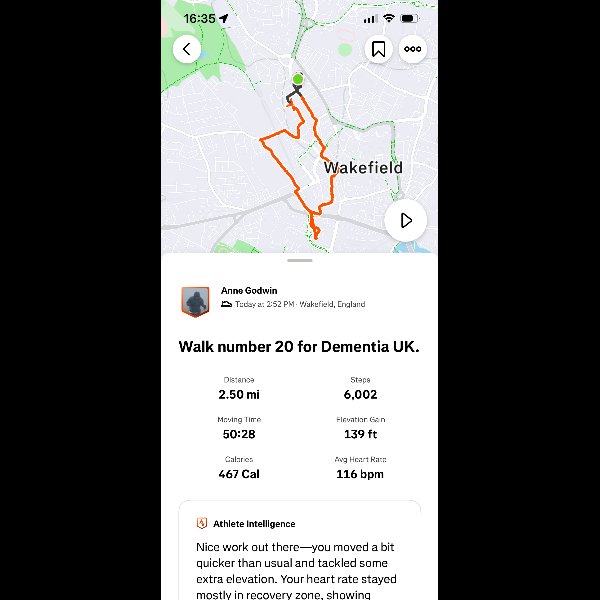Screen dimensions: 600x600
Task: Select the Distance 2.50 mi stat
Action: [x=238, y=388]
